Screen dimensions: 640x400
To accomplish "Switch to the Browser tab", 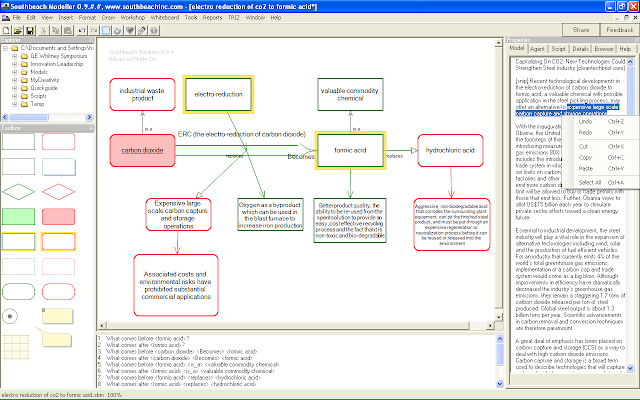I will pyautogui.click(x=604, y=49).
